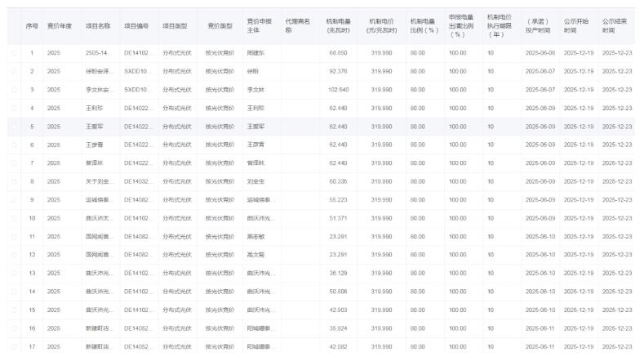Click the 序号 column header

32,25
